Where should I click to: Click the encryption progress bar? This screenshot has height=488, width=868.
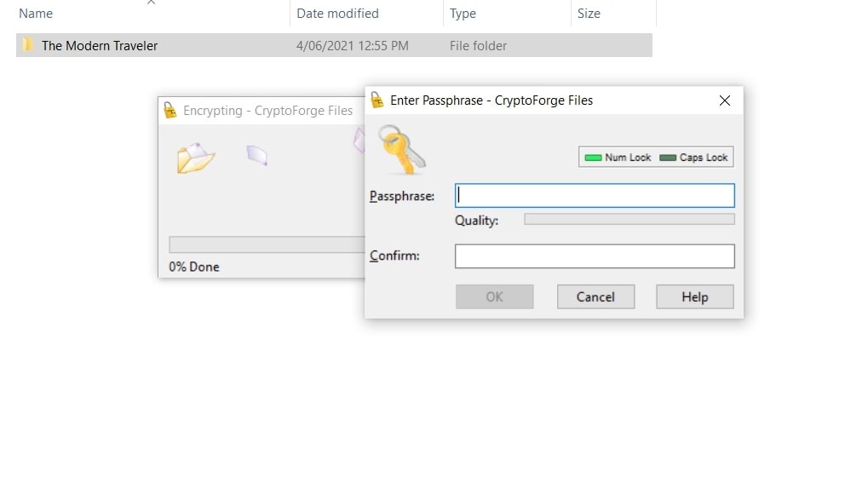tap(267, 244)
